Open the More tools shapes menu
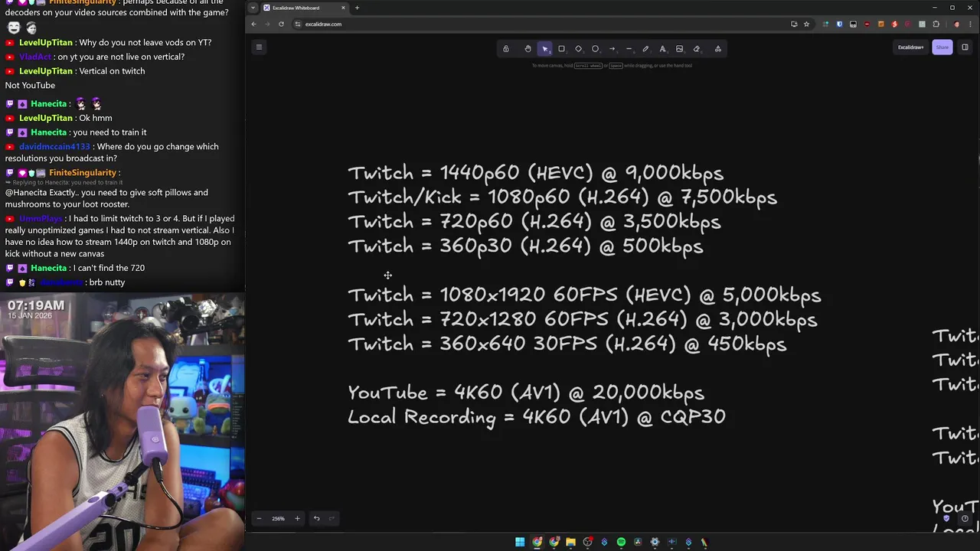The height and width of the screenshot is (551, 980). click(x=717, y=49)
